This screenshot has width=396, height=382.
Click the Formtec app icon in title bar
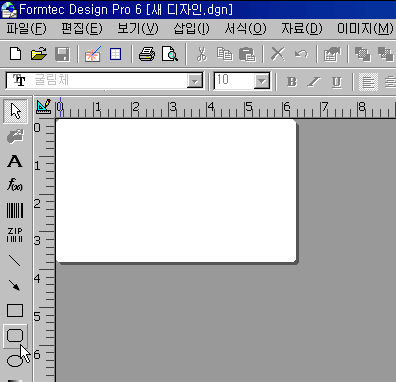[x=9, y=9]
